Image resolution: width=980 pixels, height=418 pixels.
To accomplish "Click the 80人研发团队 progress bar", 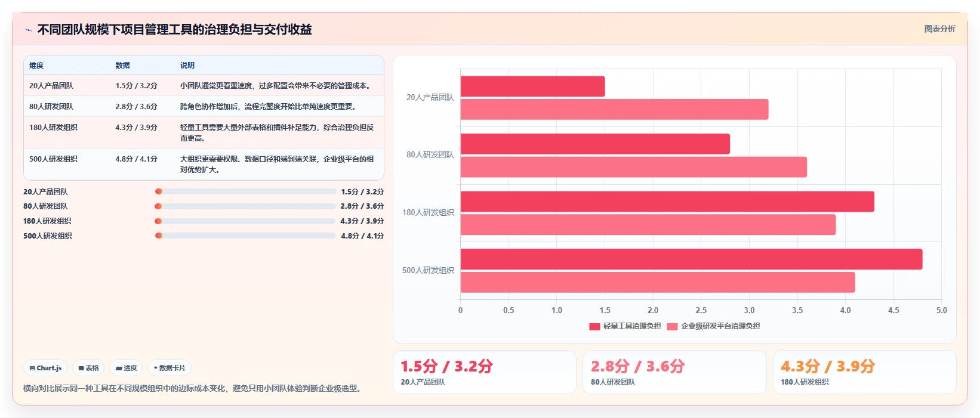I will [245, 206].
